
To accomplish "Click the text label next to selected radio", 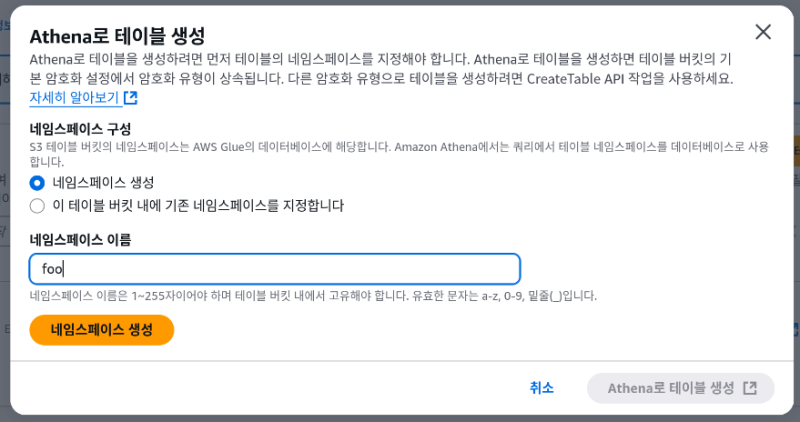I will point(103,182).
